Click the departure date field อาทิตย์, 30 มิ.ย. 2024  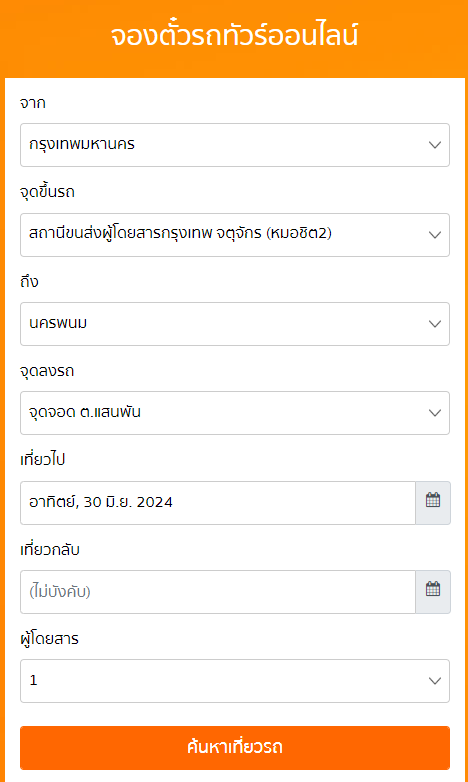tap(218, 503)
